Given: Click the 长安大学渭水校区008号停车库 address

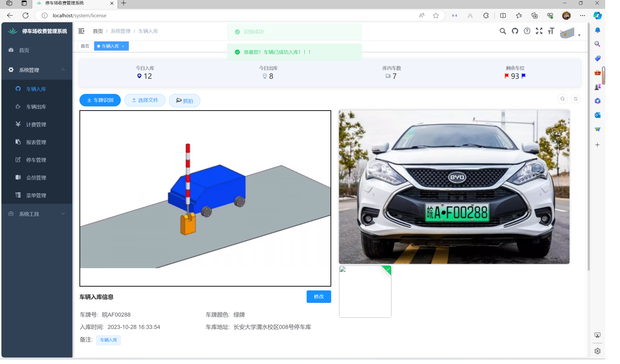Looking at the screenshot, I should click(272, 327).
